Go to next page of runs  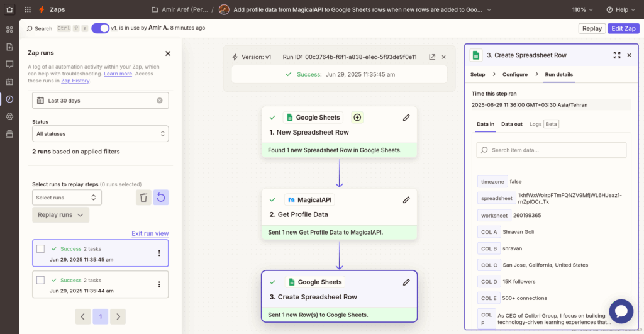pos(118,316)
